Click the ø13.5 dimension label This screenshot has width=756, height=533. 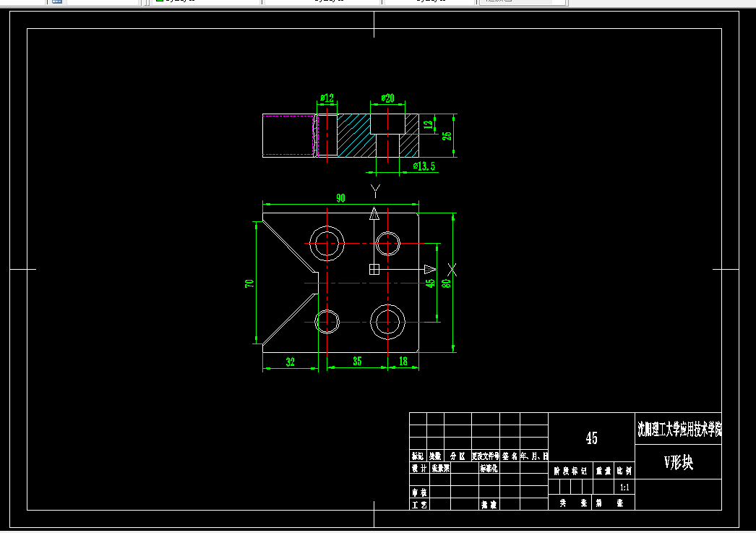tap(424, 166)
